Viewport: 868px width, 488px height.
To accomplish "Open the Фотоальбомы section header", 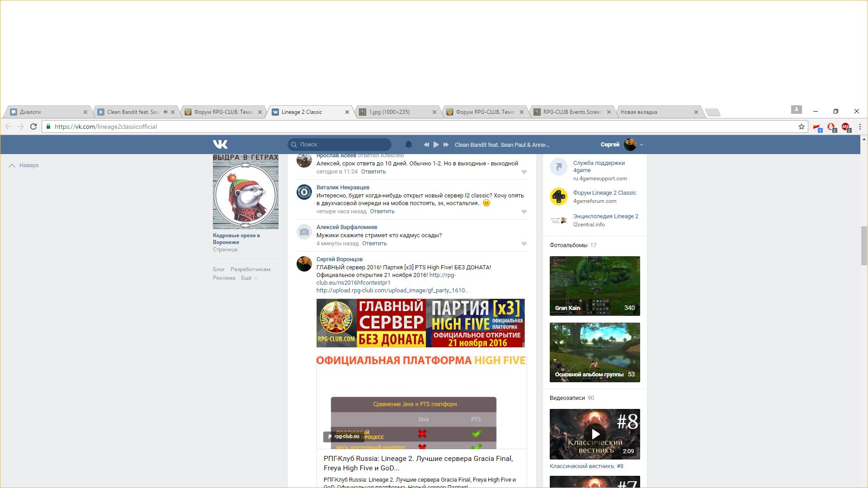I will point(568,245).
